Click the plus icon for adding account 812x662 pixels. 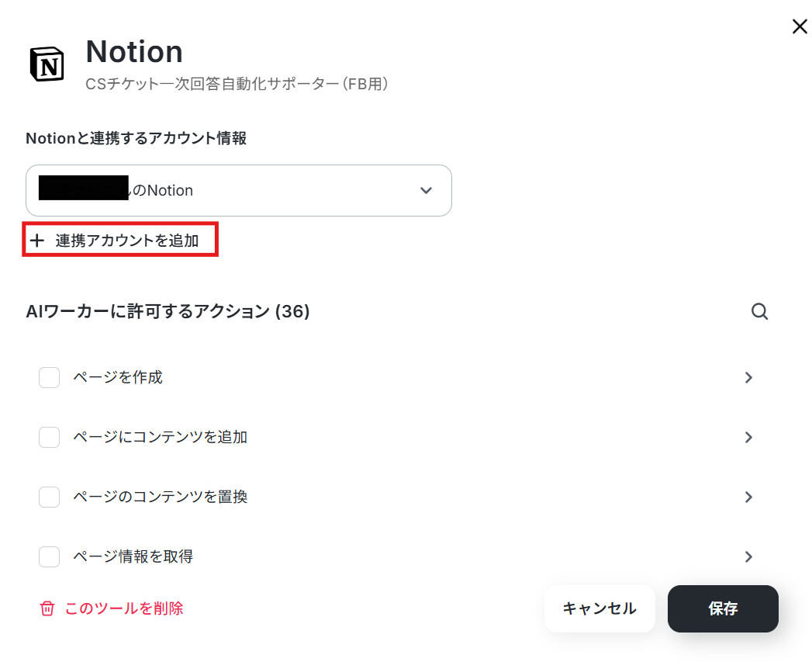pos(36,241)
